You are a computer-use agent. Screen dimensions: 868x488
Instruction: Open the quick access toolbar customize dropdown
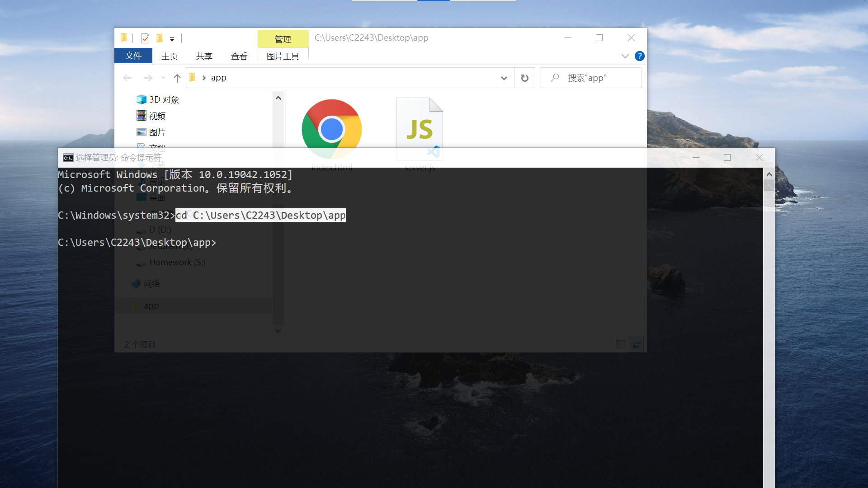tap(172, 39)
